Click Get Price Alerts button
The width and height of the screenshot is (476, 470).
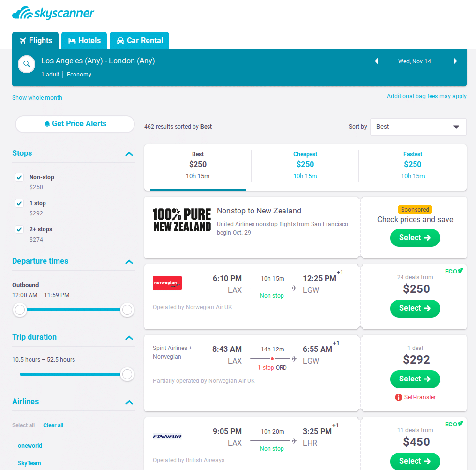[75, 124]
